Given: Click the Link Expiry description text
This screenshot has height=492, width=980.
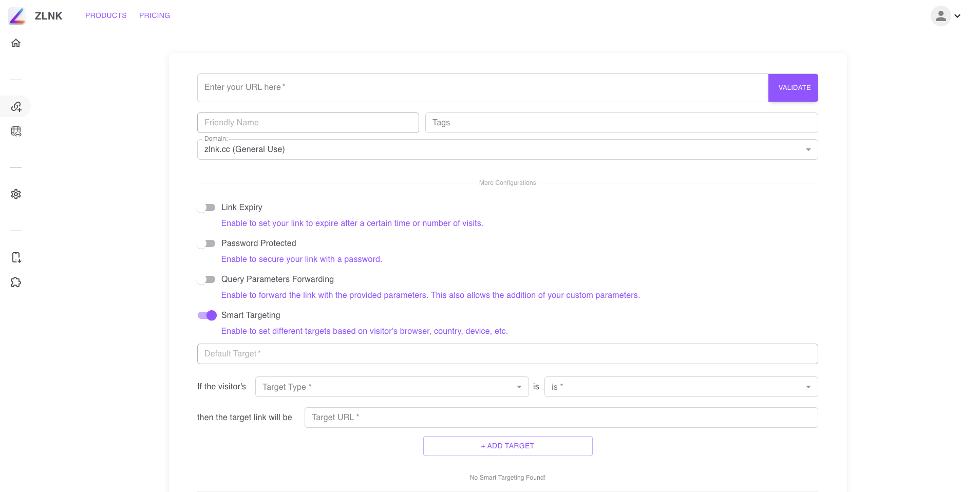Looking at the screenshot, I should coord(352,223).
